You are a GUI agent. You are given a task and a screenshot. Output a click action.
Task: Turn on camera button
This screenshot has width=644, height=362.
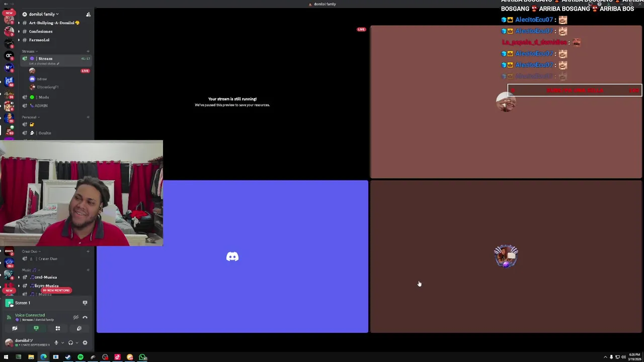[x=15, y=328]
